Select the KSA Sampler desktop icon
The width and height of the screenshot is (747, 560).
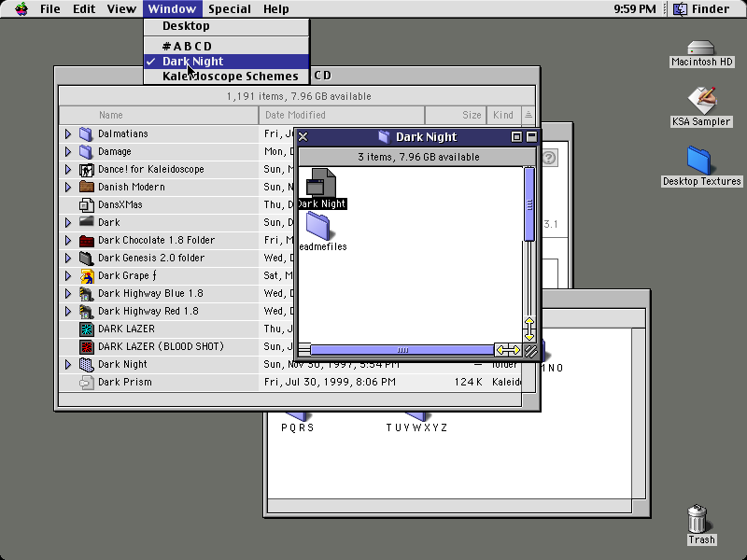(701, 101)
